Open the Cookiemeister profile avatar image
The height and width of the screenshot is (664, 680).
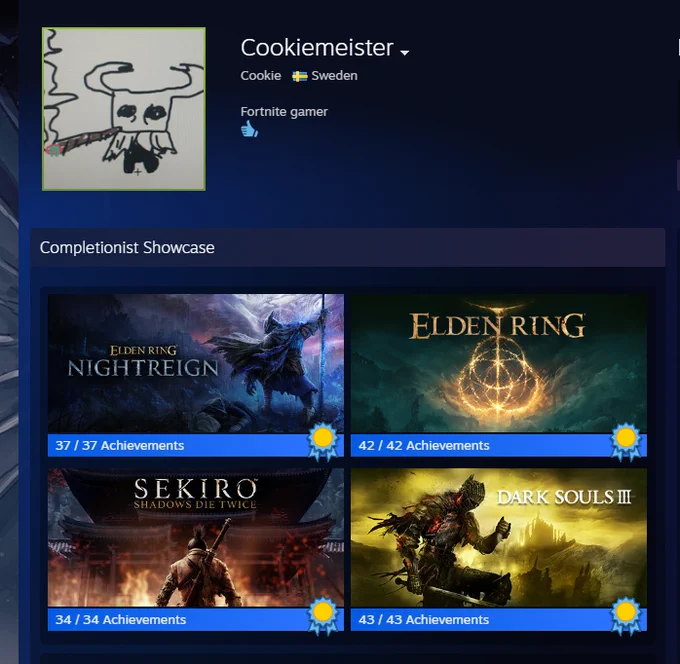point(124,108)
